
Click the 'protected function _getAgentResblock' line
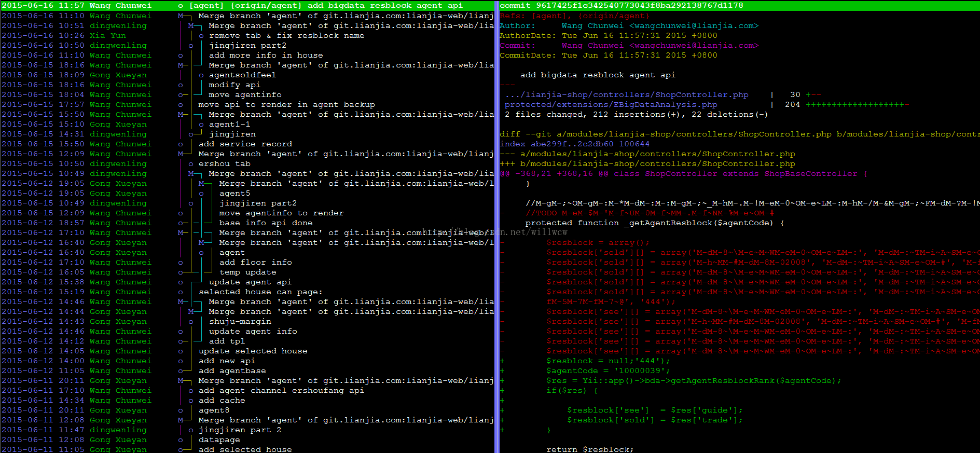pos(655,223)
